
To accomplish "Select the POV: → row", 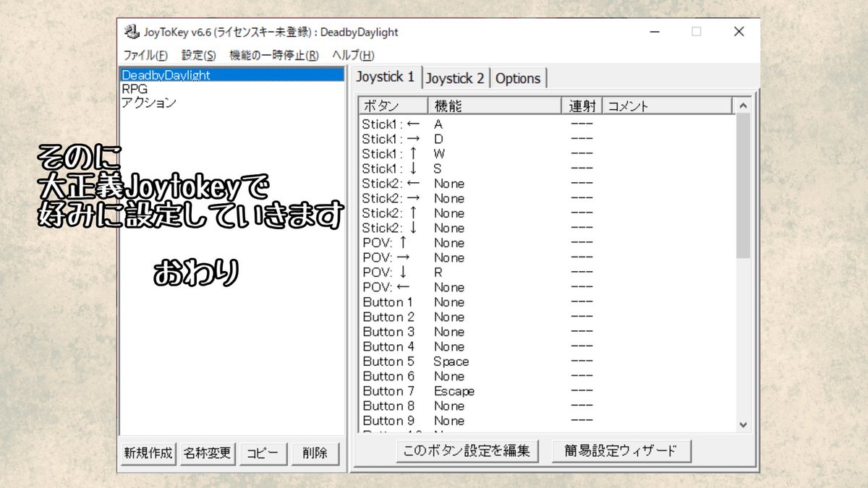I will coord(547,257).
